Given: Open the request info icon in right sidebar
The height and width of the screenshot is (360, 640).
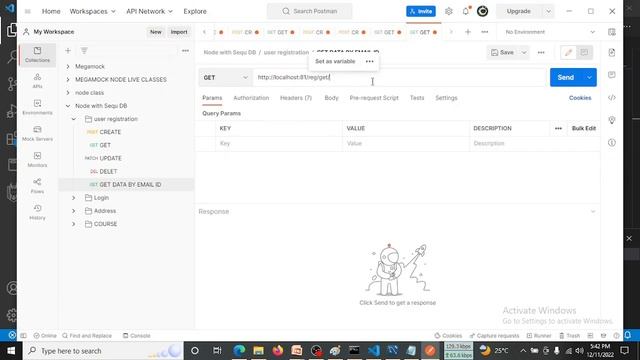Looking at the screenshot, I should click(611, 142).
